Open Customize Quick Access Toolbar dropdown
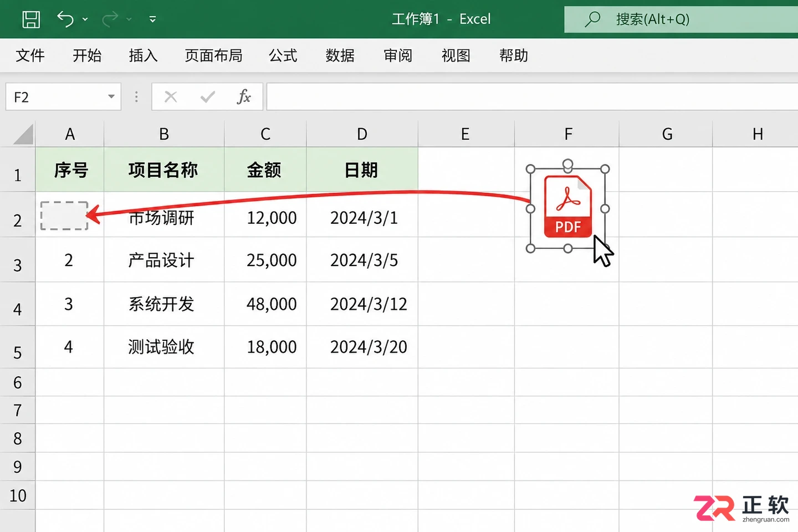This screenshot has width=798, height=532. click(x=152, y=19)
